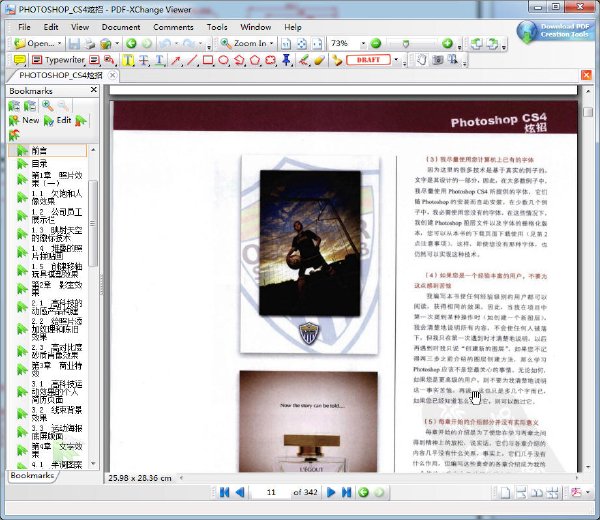Open the Zoom In tool dropdown arrow

tap(272, 44)
